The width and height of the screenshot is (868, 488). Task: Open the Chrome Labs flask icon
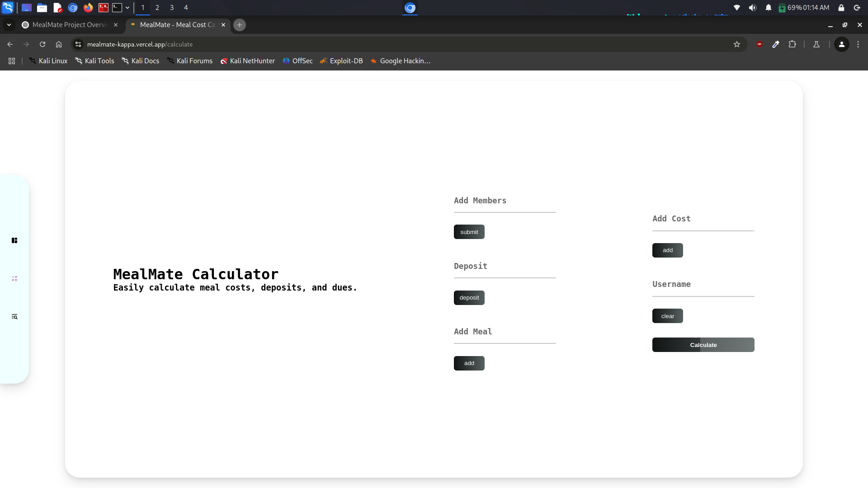pos(816,44)
